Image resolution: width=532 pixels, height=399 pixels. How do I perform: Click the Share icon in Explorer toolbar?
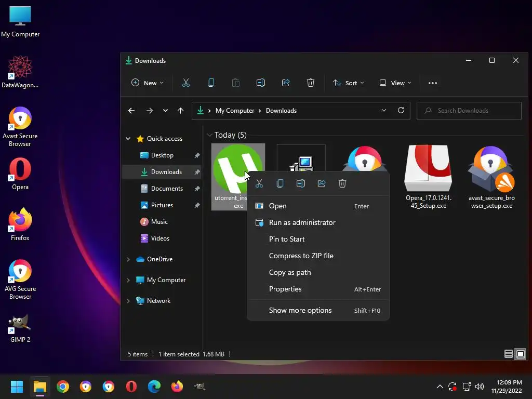(286, 83)
